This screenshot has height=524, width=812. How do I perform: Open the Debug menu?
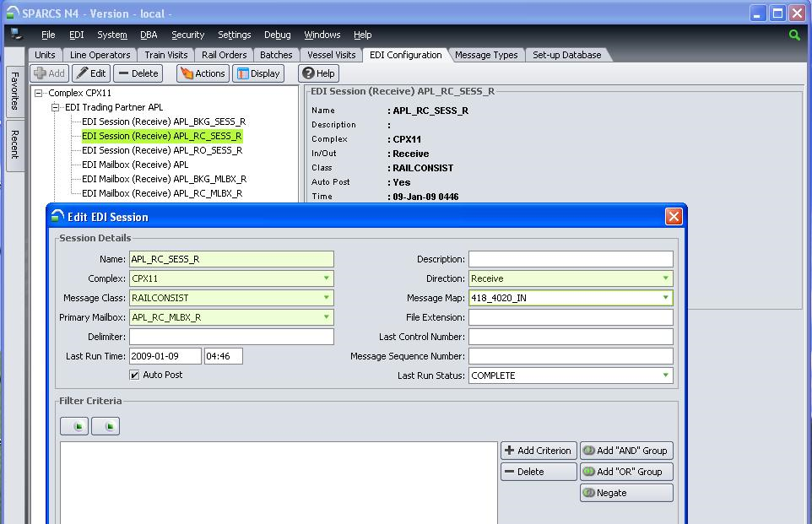(x=277, y=35)
